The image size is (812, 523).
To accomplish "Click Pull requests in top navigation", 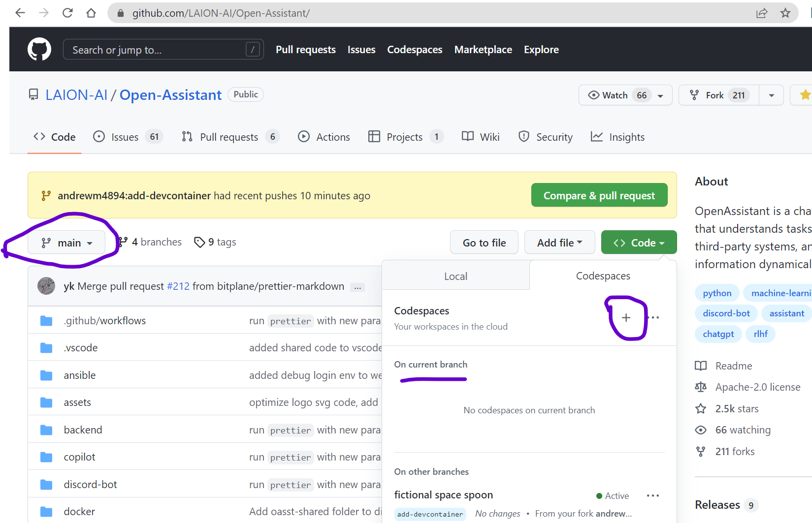I will click(x=305, y=50).
